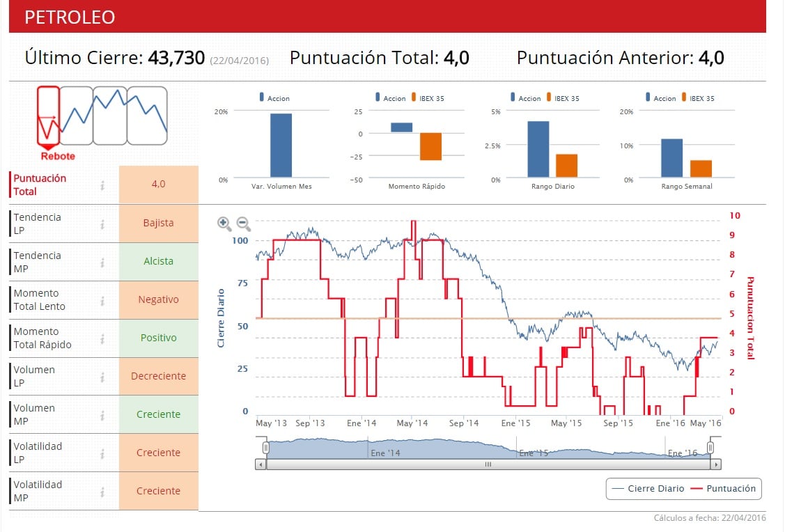This screenshot has height=532, width=785.
Task: Click the (22/04/2016) closing date
Action: [240, 61]
